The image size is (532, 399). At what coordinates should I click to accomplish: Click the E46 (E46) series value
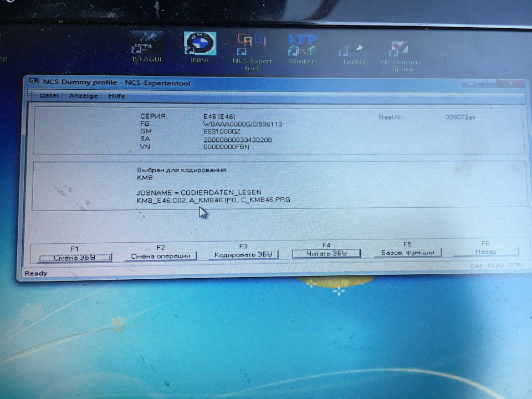pyautogui.click(x=219, y=116)
